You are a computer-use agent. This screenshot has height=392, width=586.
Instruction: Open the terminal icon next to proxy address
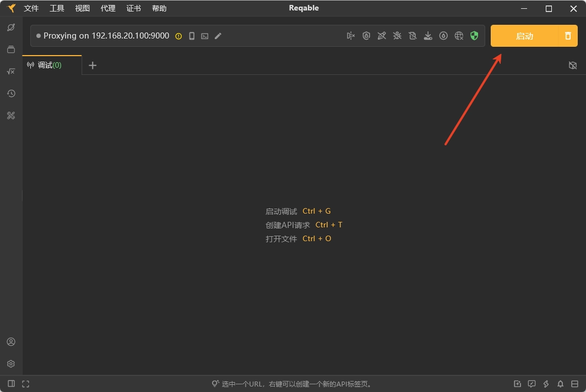coord(205,36)
